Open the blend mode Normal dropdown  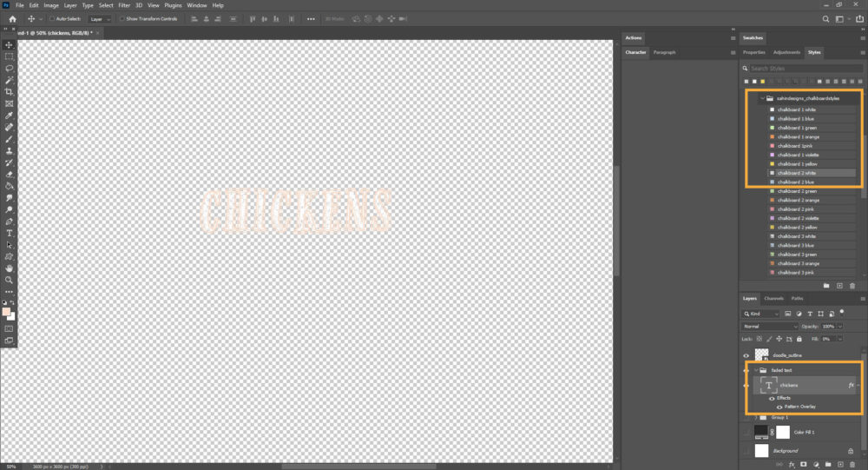click(x=769, y=326)
